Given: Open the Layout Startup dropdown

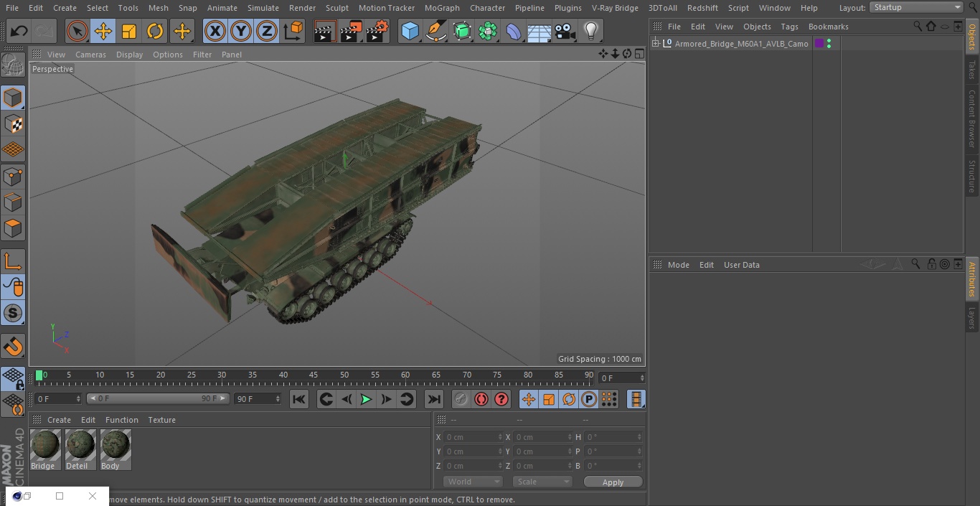Looking at the screenshot, I should click(916, 7).
